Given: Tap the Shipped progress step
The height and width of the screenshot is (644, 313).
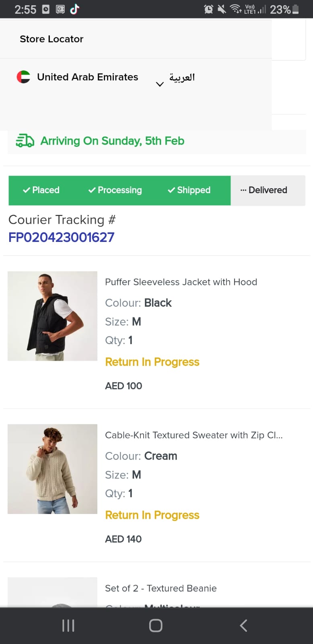Looking at the screenshot, I should (189, 190).
